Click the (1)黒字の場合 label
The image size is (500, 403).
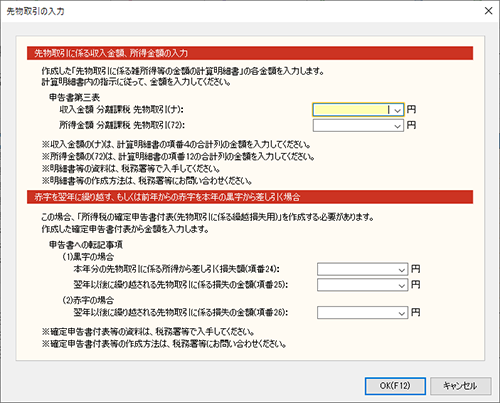(88, 257)
